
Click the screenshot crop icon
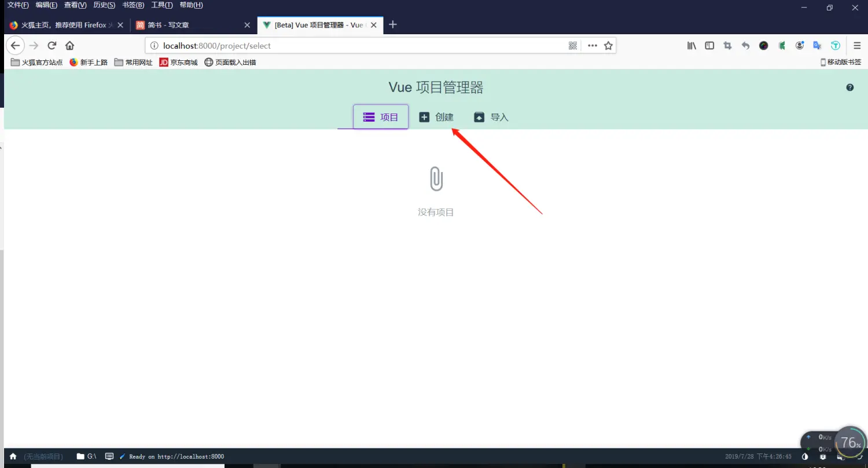point(727,46)
